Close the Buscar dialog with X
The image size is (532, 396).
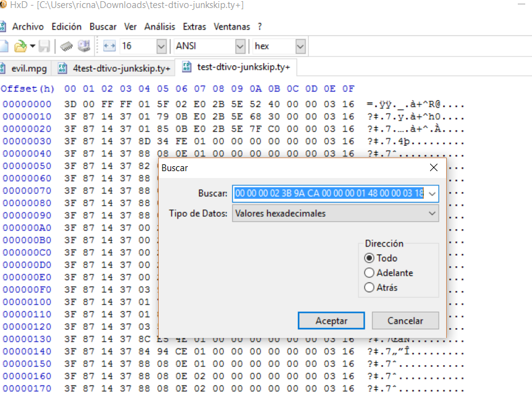(x=434, y=167)
